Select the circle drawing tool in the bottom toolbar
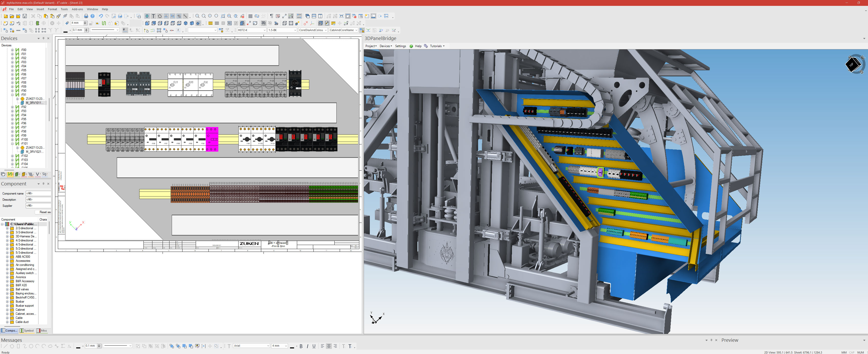 pos(31,346)
